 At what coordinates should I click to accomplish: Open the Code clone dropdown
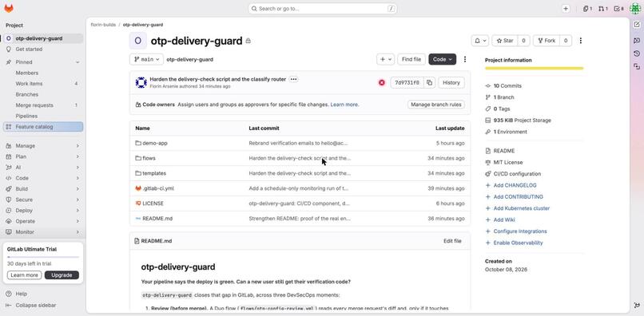click(x=443, y=59)
